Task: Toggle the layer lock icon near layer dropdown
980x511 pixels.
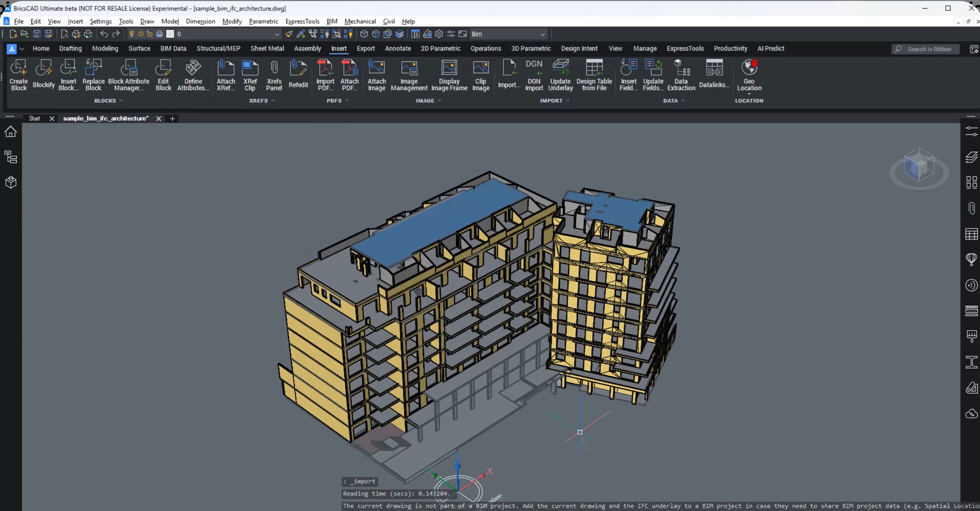Action: pos(150,34)
